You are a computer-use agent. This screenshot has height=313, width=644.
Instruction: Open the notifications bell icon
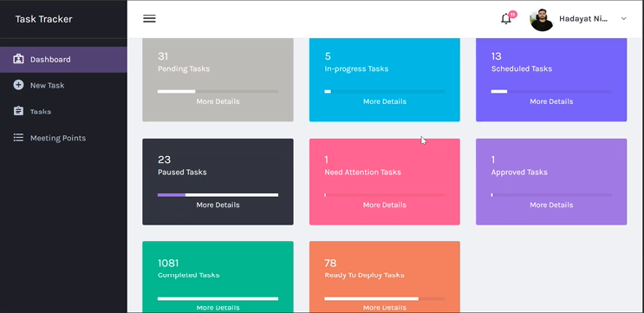pos(506,19)
